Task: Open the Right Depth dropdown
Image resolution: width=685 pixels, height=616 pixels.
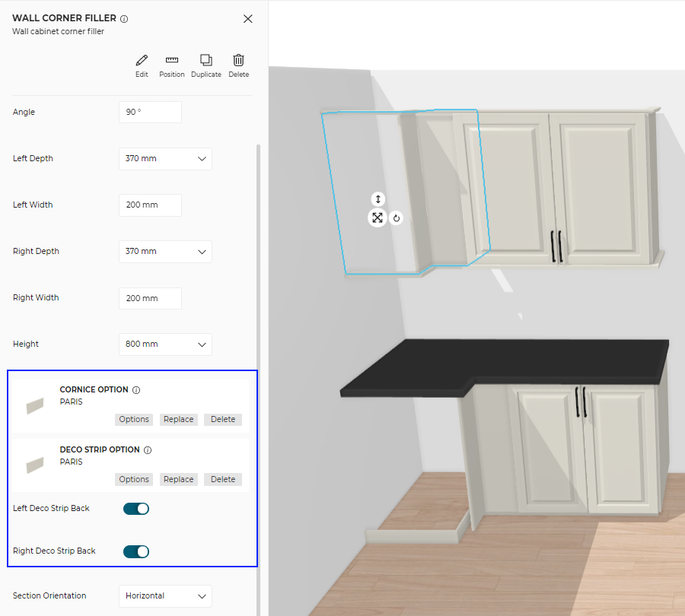Action: (165, 252)
